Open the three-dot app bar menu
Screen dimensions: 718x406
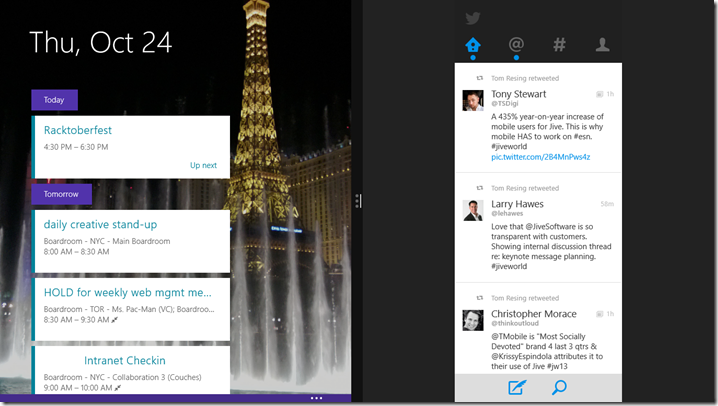pyautogui.click(x=316, y=398)
